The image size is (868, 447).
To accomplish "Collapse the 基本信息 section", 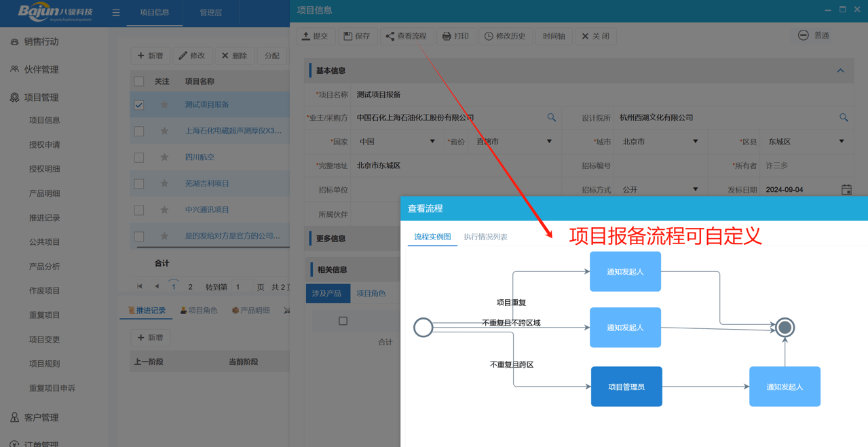I will pyautogui.click(x=840, y=71).
